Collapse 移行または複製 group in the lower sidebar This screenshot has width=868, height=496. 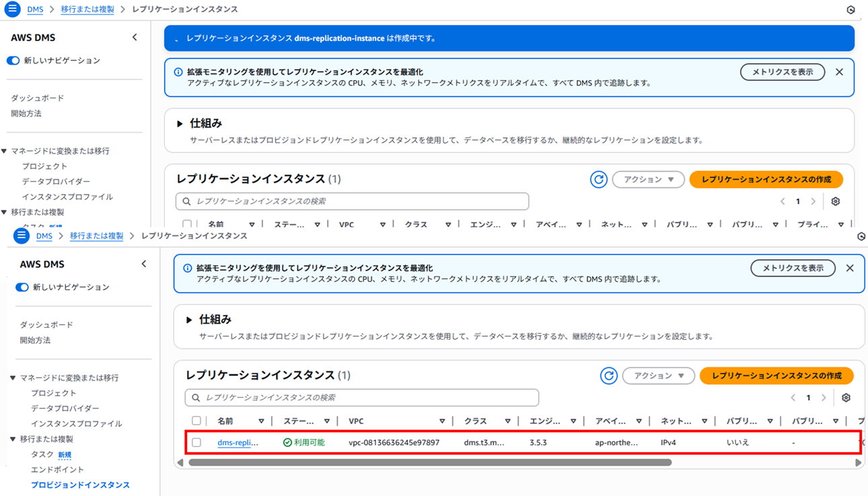pos(13,439)
